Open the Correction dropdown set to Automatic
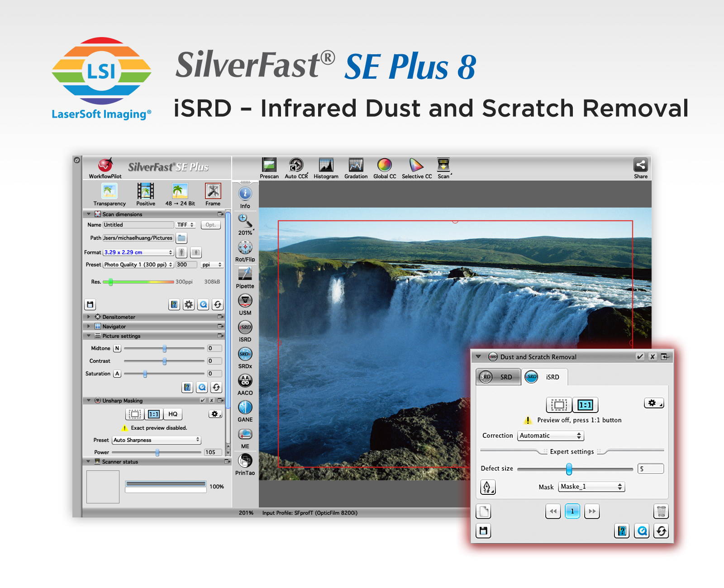 pyautogui.click(x=550, y=436)
